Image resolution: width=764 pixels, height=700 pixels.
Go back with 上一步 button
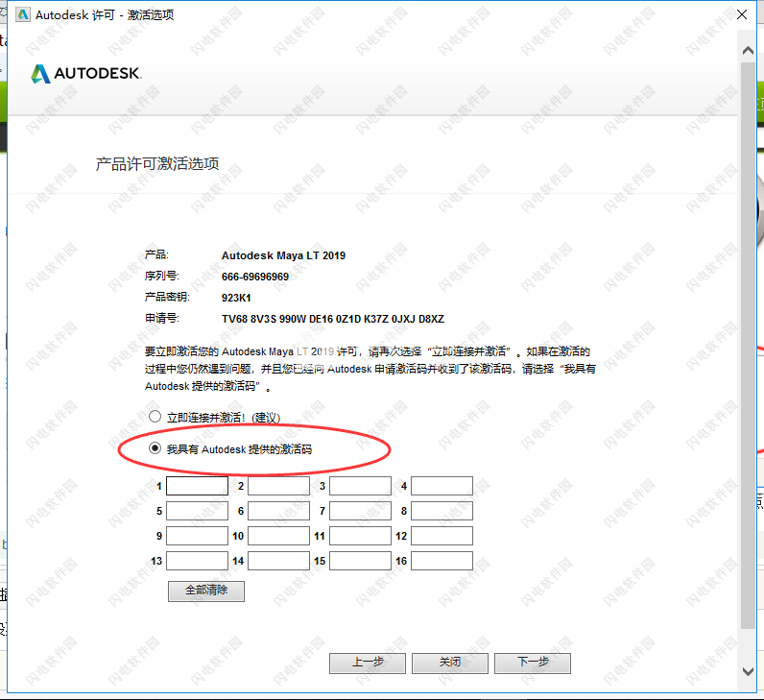tap(368, 663)
